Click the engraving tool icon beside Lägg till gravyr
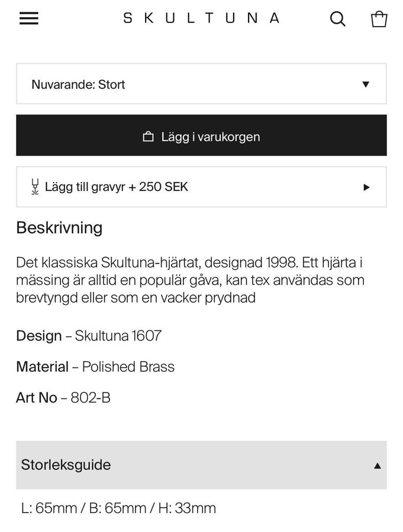Screen dimensions: 403x532 pos(35,187)
